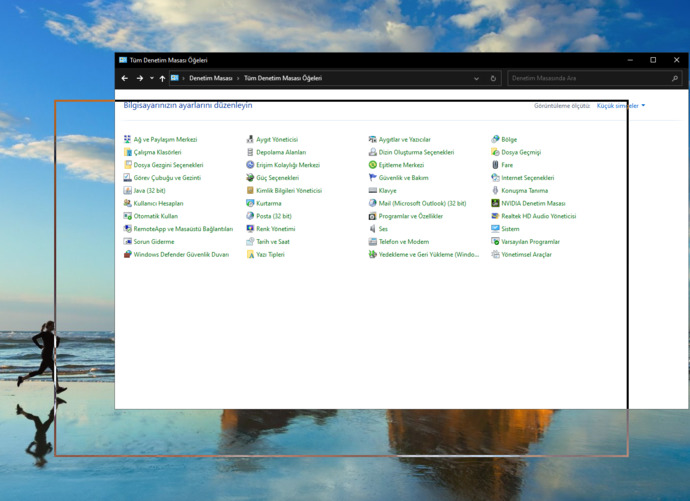Screen dimensions: 690x501
Task: Open Yönetimsel Araçlar link
Action: click(x=526, y=254)
